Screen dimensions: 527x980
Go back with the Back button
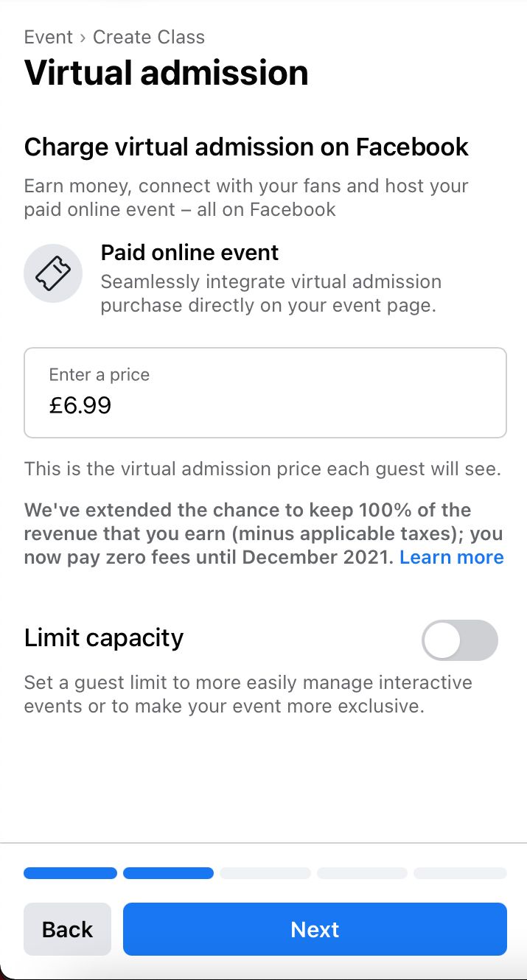(67, 929)
